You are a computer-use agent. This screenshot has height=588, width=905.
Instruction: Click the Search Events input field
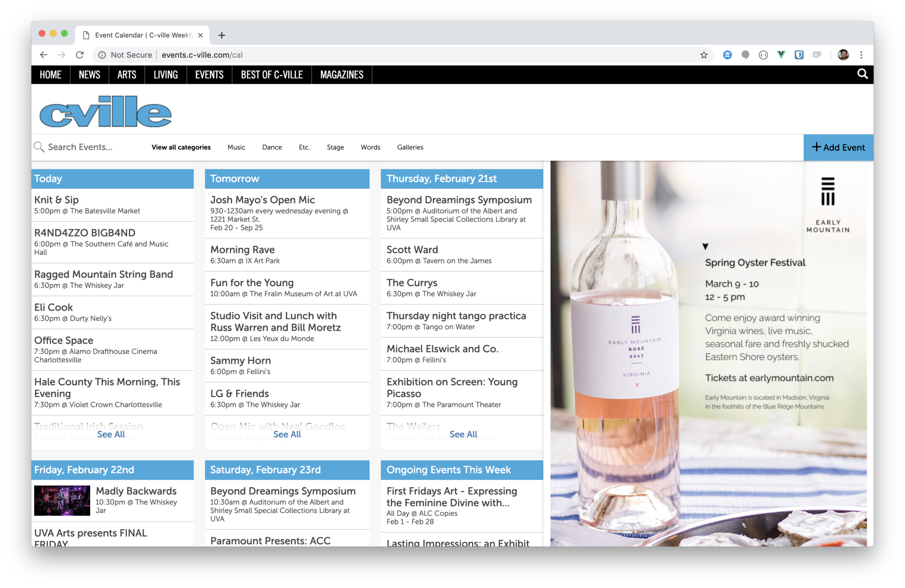[x=87, y=147]
